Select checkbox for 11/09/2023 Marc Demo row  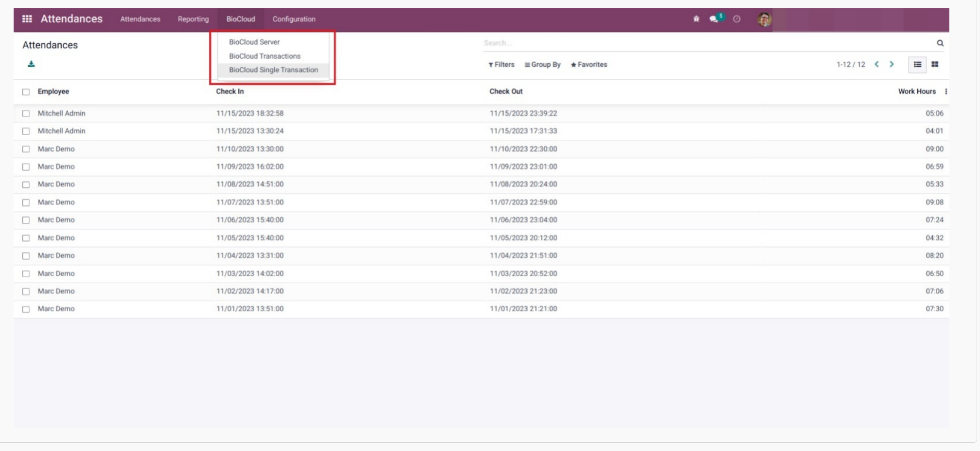coord(26,167)
